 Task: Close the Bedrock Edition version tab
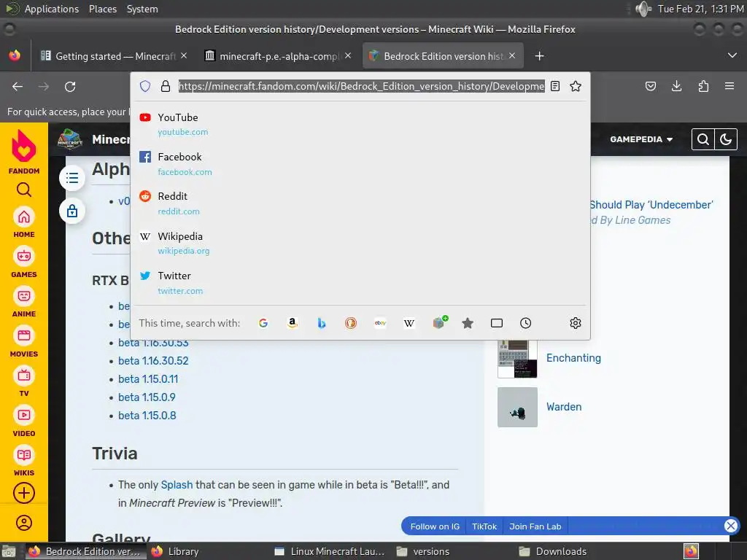[x=512, y=55]
